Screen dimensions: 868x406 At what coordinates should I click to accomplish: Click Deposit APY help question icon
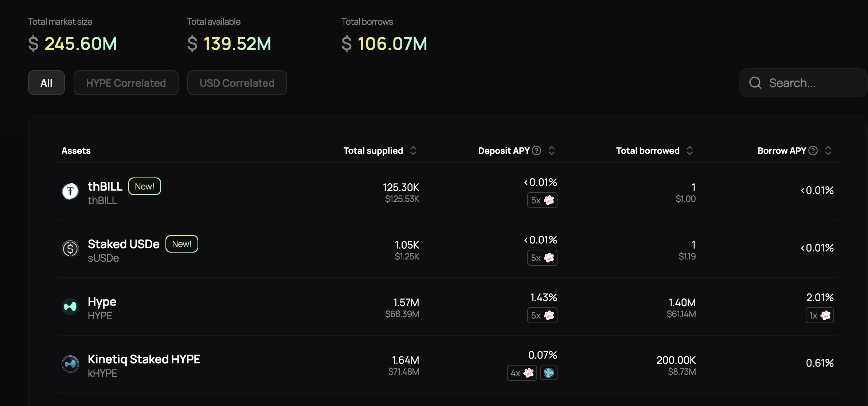click(536, 151)
